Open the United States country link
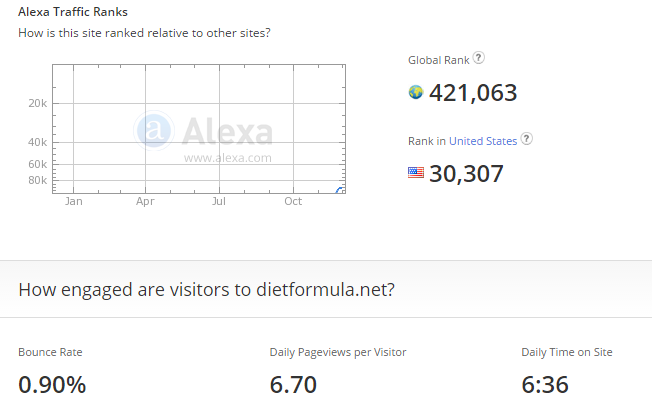The width and height of the screenshot is (652, 420). tap(483, 141)
